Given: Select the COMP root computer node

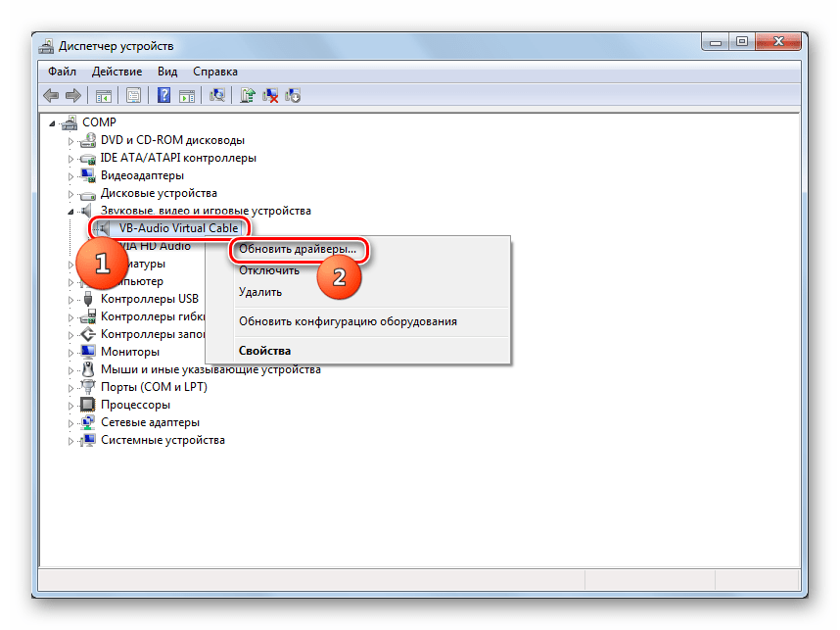Looking at the screenshot, I should click(x=99, y=122).
